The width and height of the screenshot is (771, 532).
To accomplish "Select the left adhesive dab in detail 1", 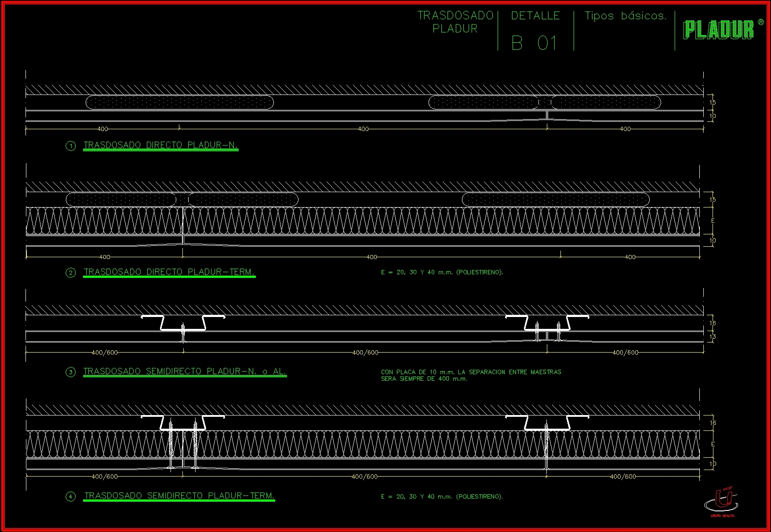I will pos(179,102).
